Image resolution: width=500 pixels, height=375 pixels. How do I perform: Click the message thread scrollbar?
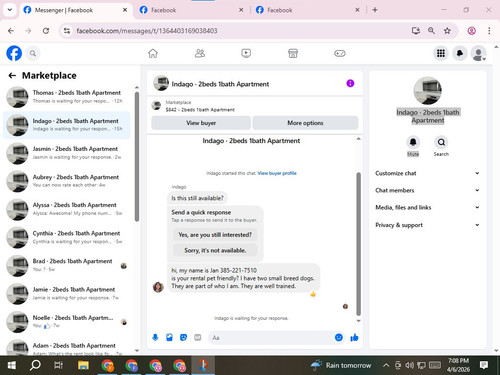coord(359,244)
